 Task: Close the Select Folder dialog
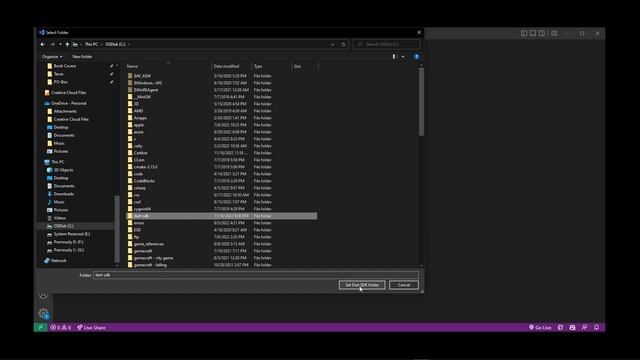pyautogui.click(x=419, y=32)
